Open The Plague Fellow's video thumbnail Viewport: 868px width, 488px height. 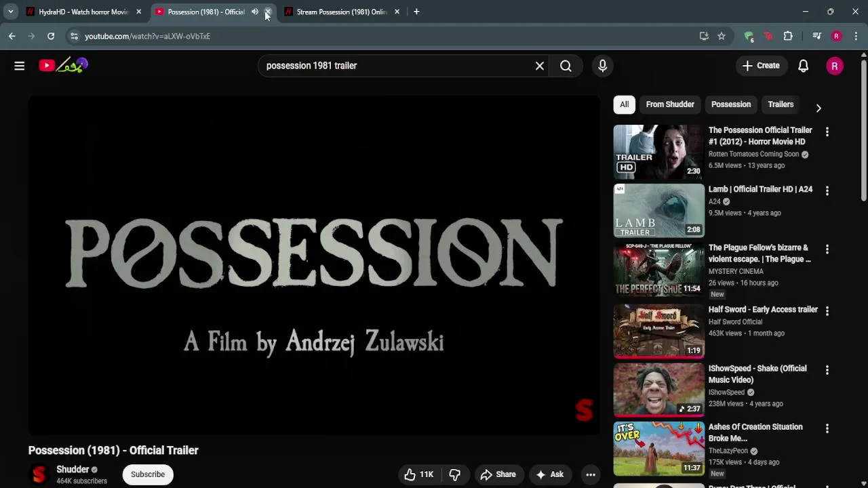click(659, 270)
